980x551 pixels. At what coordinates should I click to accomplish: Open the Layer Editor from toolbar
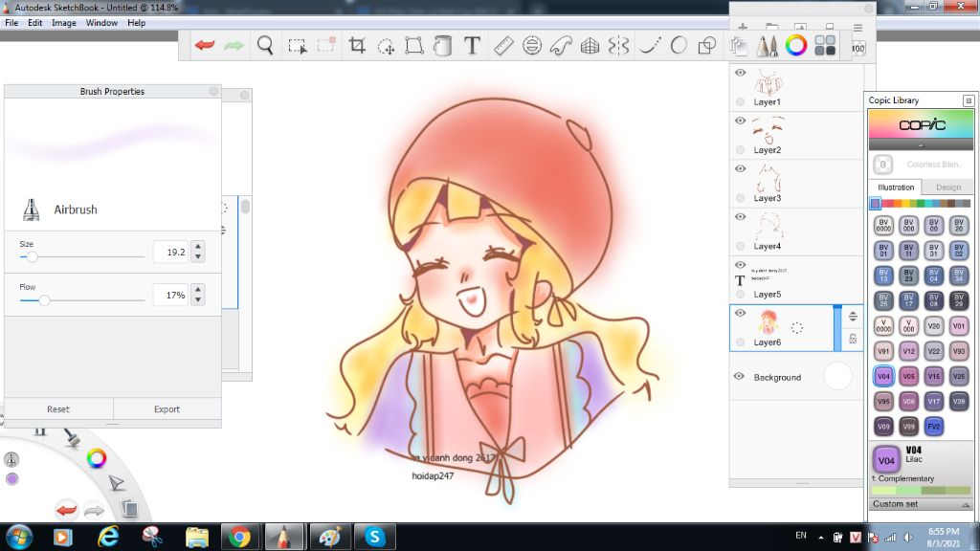pos(738,46)
